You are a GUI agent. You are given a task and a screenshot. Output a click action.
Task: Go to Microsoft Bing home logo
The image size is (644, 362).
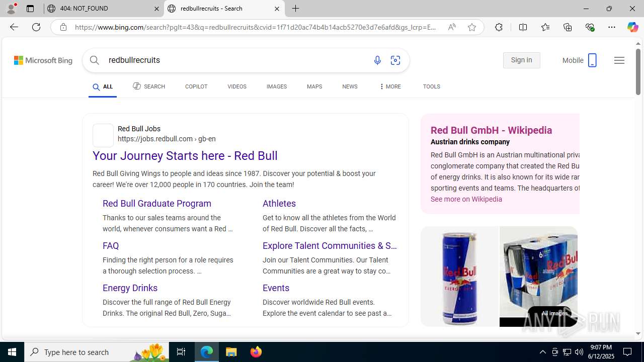(43, 60)
